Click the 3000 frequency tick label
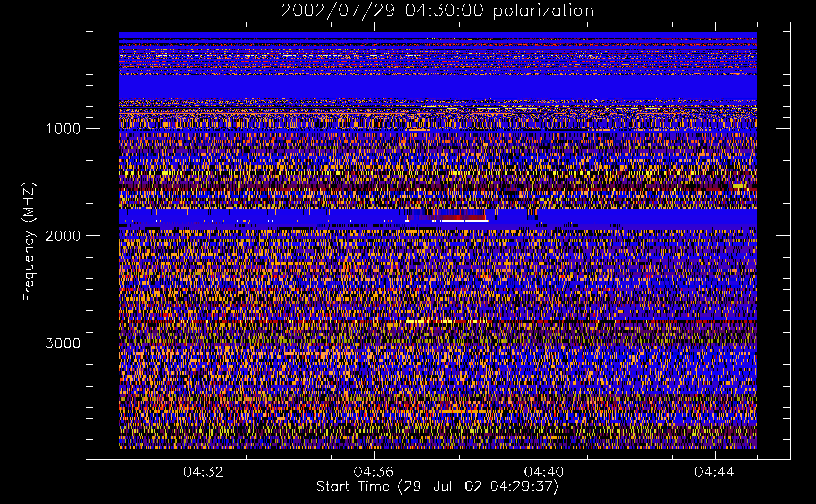The image size is (816, 504). [63, 343]
